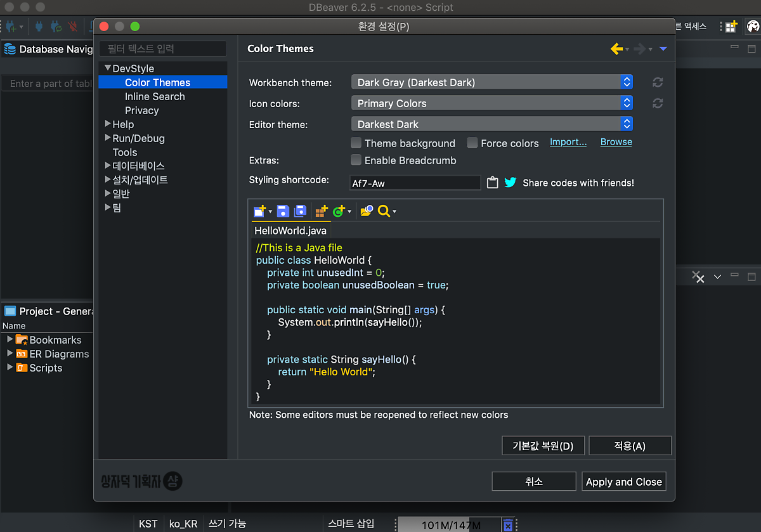Image resolution: width=761 pixels, height=532 pixels.
Task: Open the Import... link
Action: pos(568,142)
